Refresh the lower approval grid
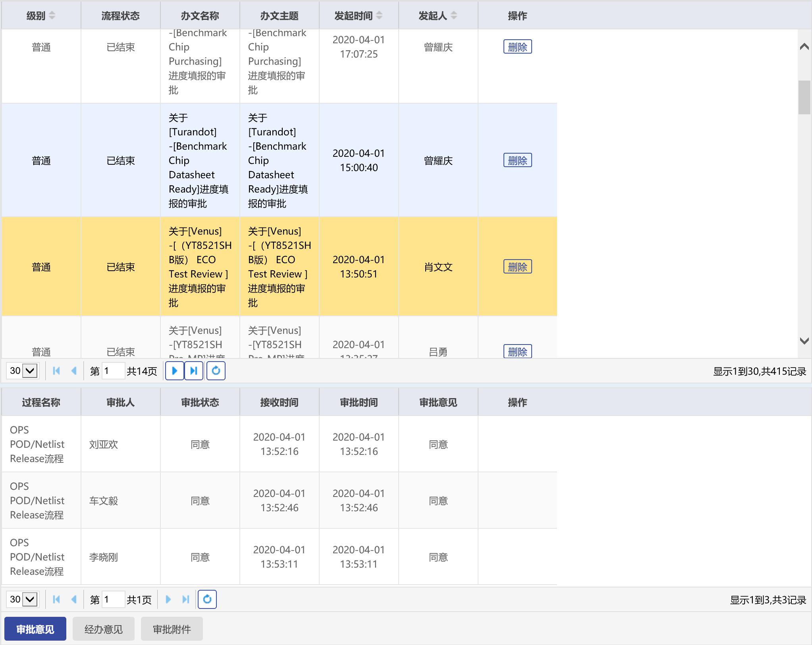The height and width of the screenshot is (645, 812). (x=207, y=599)
